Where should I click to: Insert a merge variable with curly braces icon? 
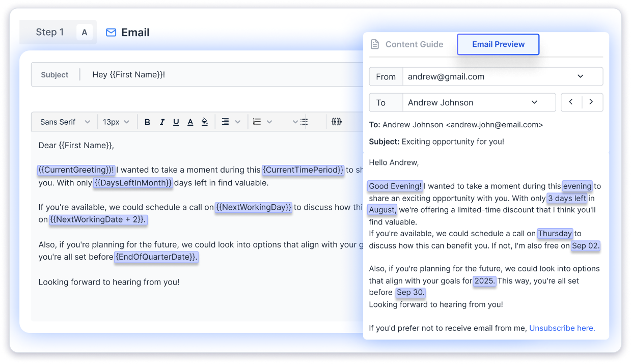(337, 122)
